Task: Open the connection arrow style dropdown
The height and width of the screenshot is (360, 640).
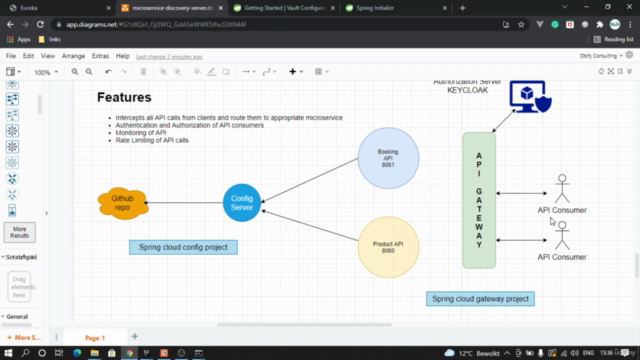Action: point(249,72)
